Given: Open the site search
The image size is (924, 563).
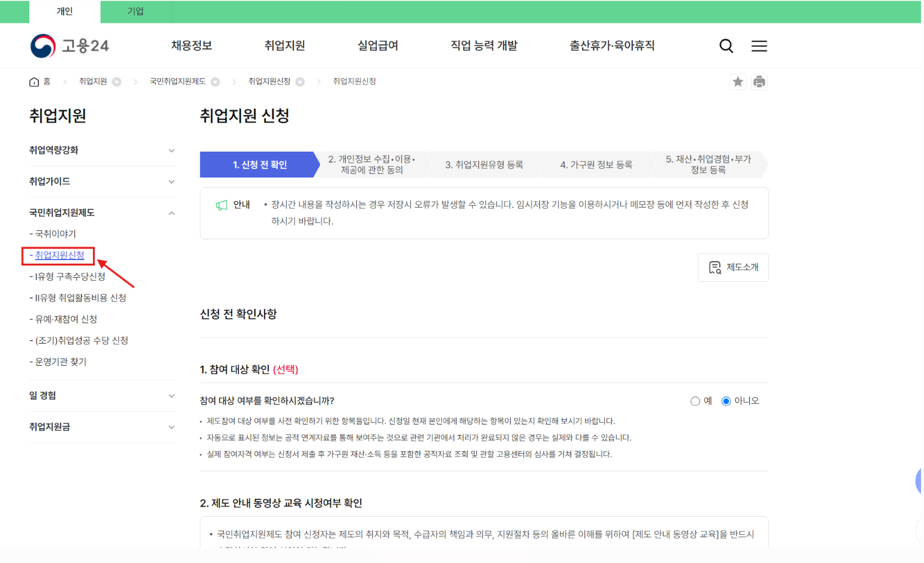Looking at the screenshot, I should point(726,46).
